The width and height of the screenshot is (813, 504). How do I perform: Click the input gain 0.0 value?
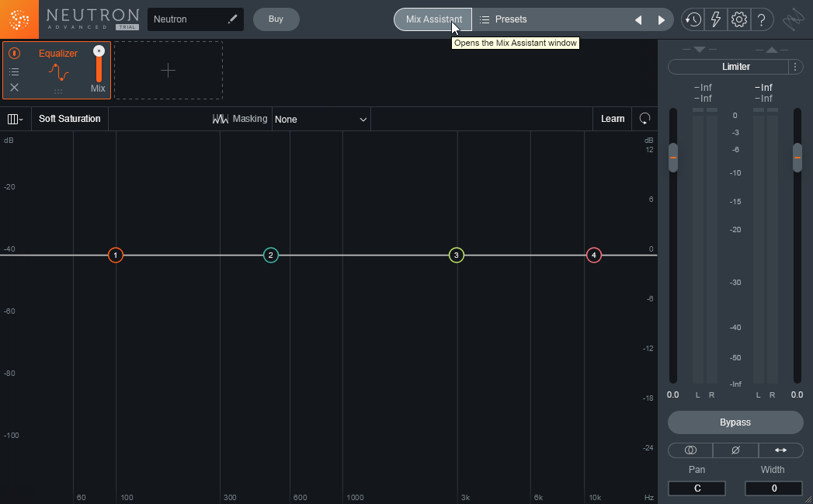pyautogui.click(x=672, y=395)
